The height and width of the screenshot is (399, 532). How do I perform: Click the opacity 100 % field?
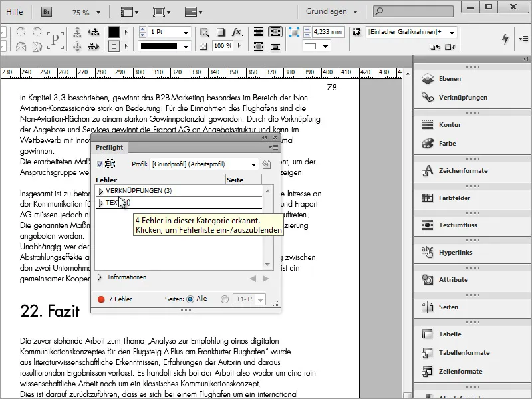coord(224,46)
